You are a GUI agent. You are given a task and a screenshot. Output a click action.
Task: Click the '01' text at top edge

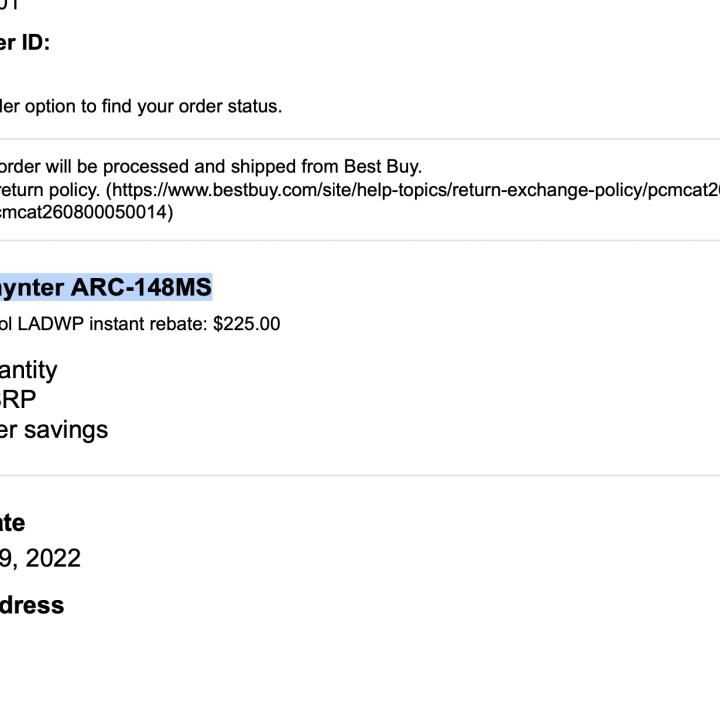click(x=10, y=5)
